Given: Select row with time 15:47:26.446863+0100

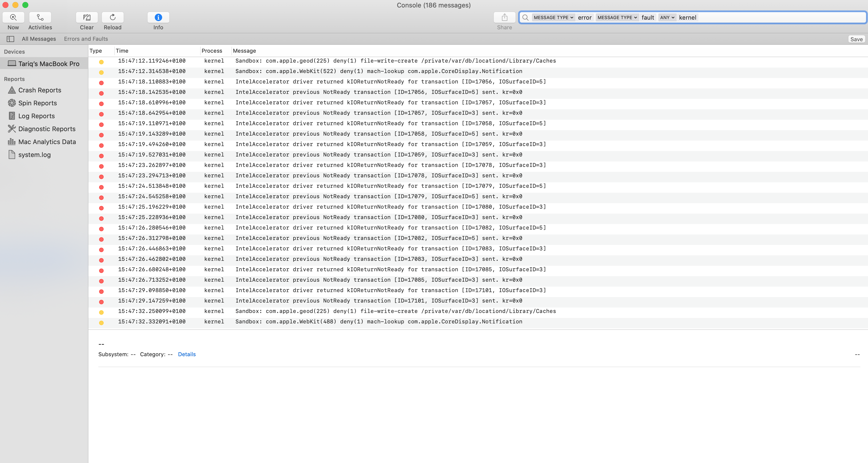Looking at the screenshot, I should pyautogui.click(x=478, y=249).
